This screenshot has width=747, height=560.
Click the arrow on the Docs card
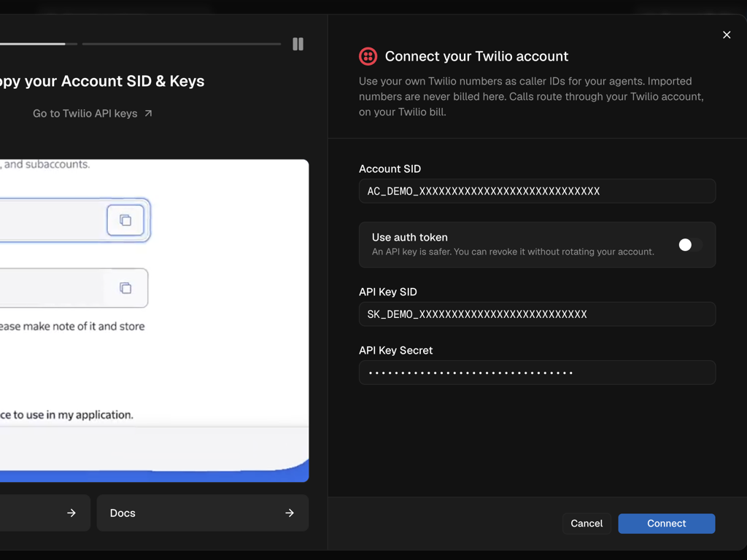click(x=289, y=513)
